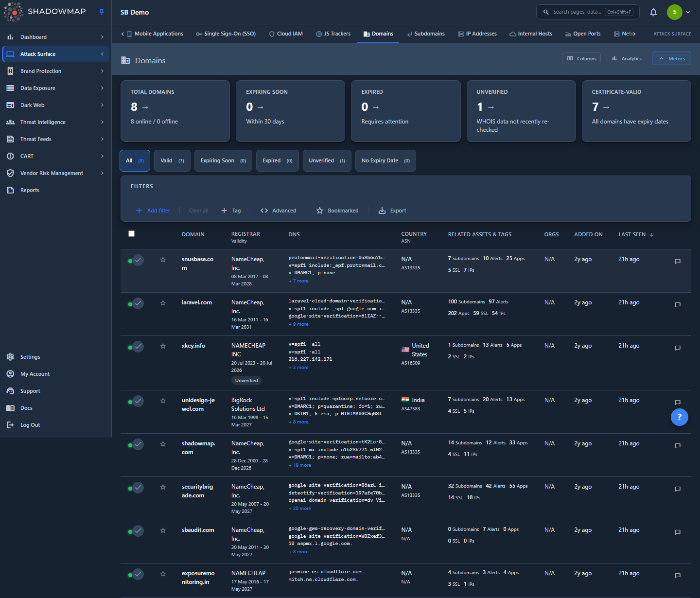Toggle the select-all domains checkbox
The width and height of the screenshot is (700, 598).
[x=131, y=234]
